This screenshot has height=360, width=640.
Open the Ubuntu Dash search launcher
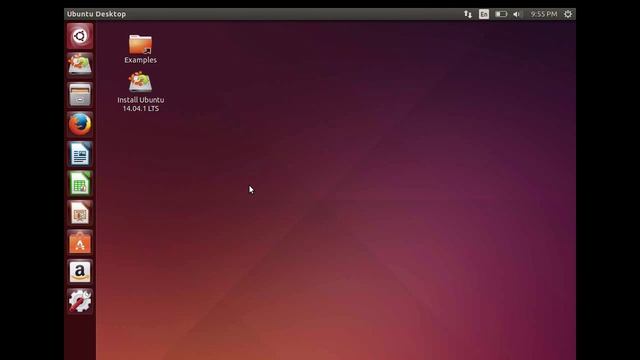[x=80, y=36]
